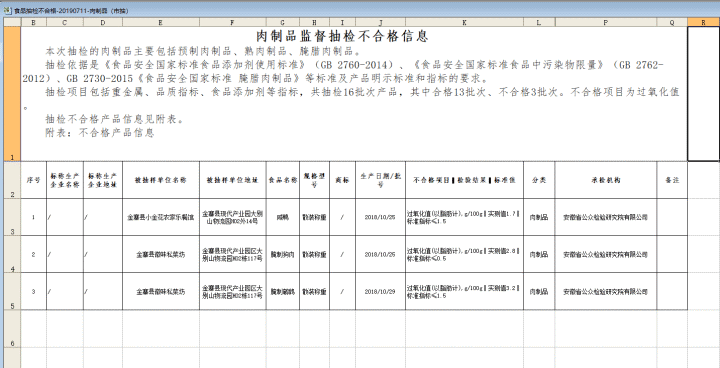Screen dimensions: 720x368
Task: Click 散装称重 in the 2018/10/29 row
Action: click(x=315, y=292)
